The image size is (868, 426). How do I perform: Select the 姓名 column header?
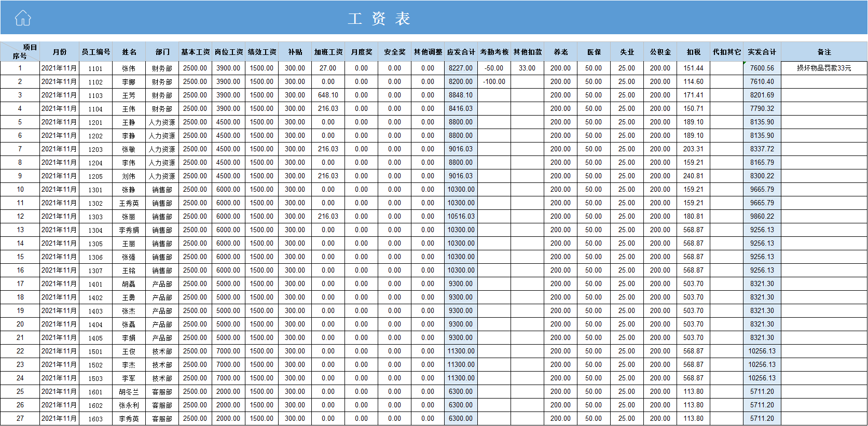pos(129,52)
